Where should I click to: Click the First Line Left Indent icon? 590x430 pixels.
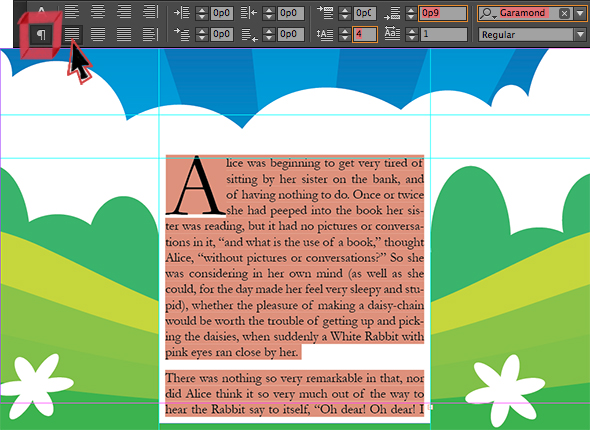coord(182,34)
